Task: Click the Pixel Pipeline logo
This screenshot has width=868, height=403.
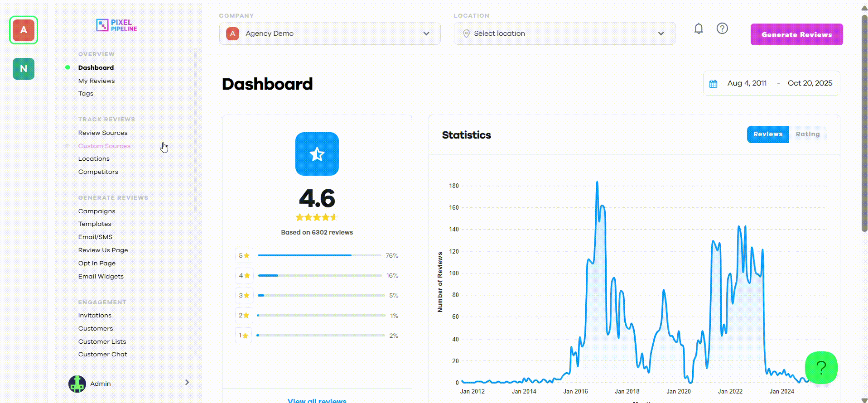Action: (116, 25)
